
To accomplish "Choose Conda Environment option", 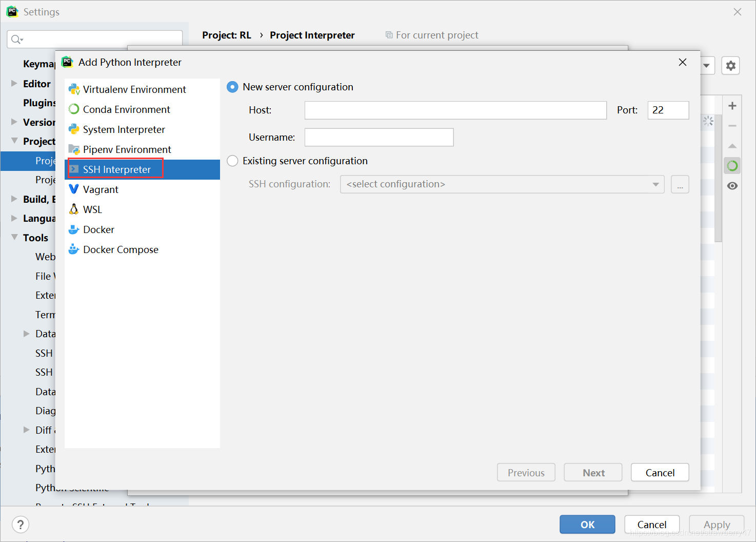I will pos(142,109).
